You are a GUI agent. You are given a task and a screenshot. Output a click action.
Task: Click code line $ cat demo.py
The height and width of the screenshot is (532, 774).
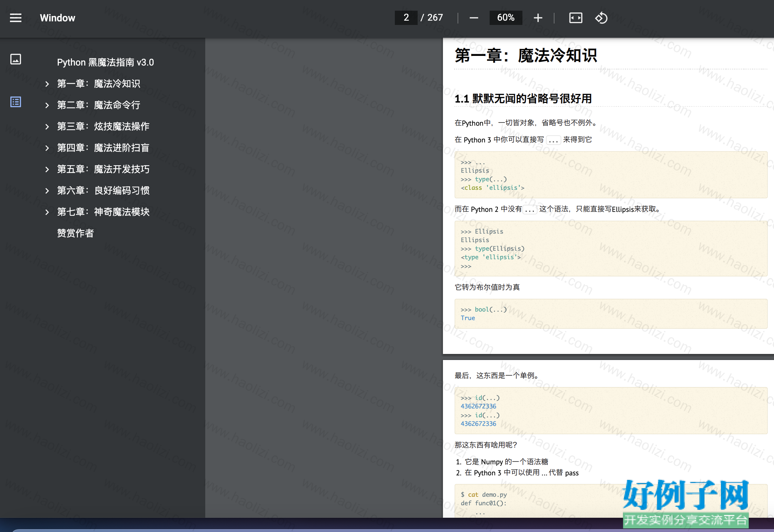pyautogui.click(x=484, y=495)
